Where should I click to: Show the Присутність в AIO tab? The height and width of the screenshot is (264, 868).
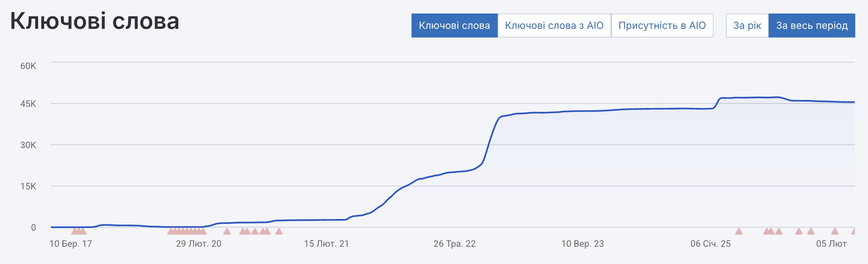click(x=662, y=25)
